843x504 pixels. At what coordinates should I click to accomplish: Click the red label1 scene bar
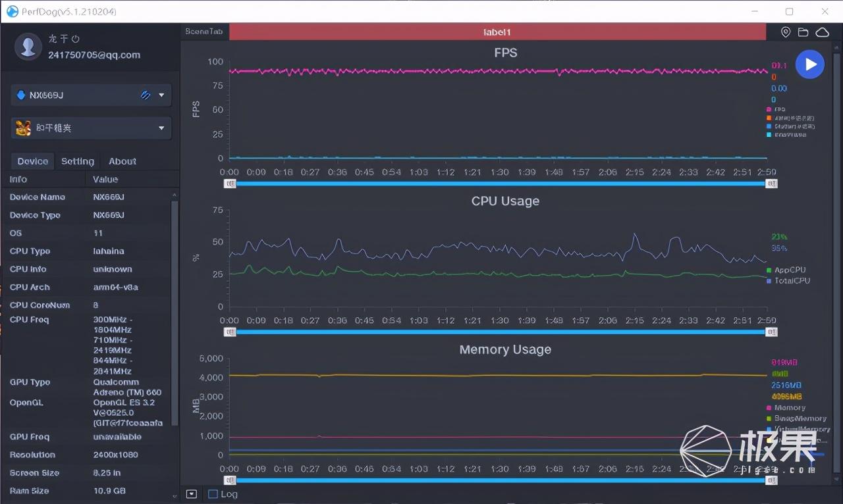pyautogui.click(x=497, y=32)
